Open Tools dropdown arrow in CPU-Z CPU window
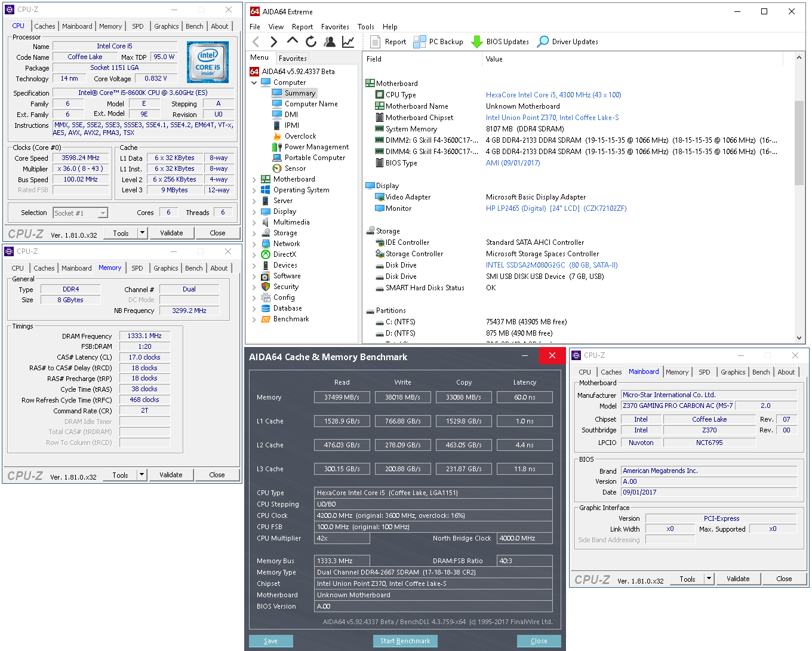This screenshot has height=651, width=812. tap(143, 233)
